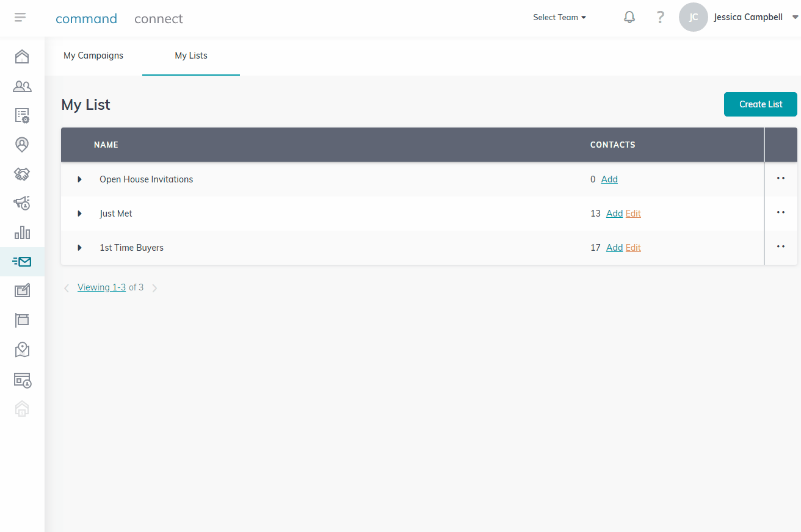
Task: Open the hamburger menu icon
Action: coord(20,17)
